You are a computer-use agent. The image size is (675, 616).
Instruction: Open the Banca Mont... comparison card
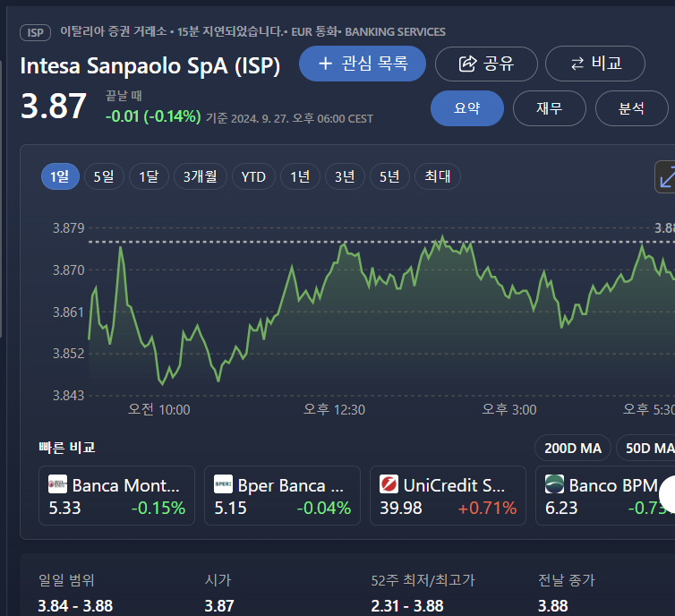click(x=116, y=495)
